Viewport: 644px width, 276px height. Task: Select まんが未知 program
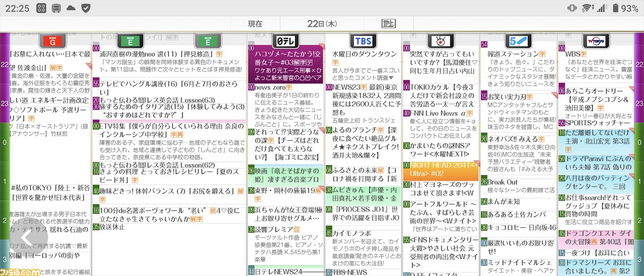(x=518, y=202)
